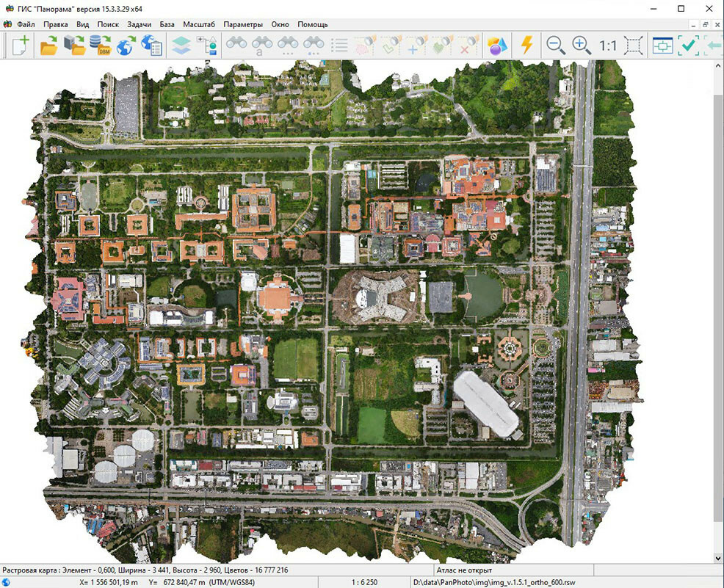
Task: Click the fit-whole-map frame icon
Action: click(x=633, y=46)
